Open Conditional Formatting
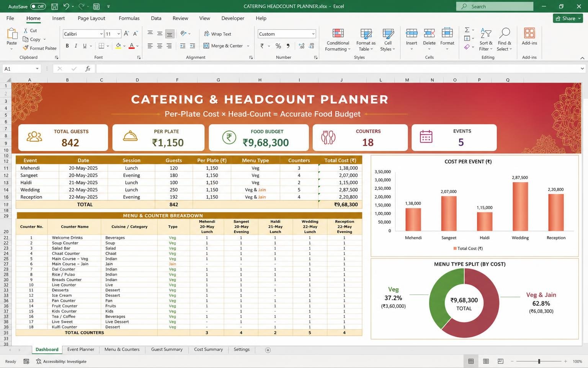Screen dimensions: 588x368 [338, 39]
